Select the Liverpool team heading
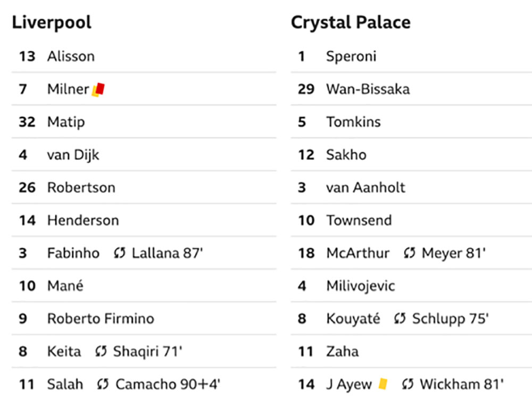Screen dimensions: 532x399 pos(52,23)
